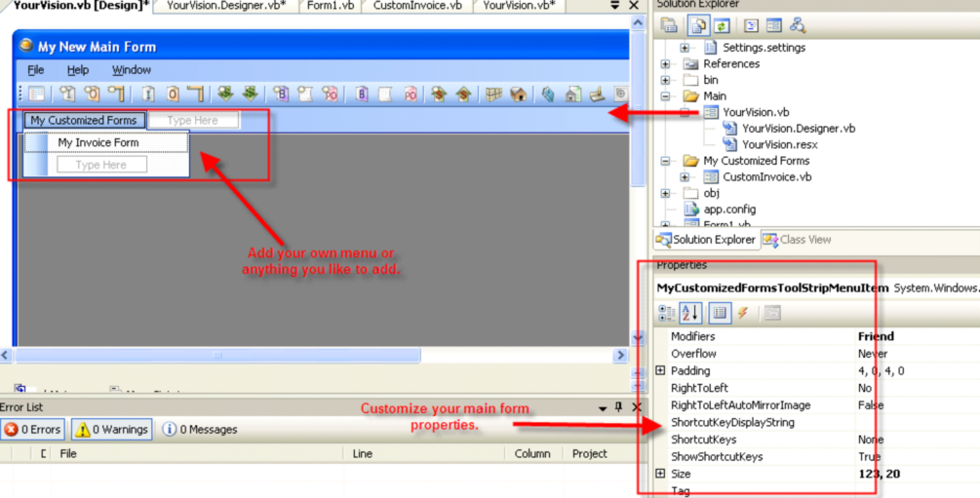Toggle Show All Files in Solution Explorer
The height and width of the screenshot is (498, 980).
[698, 25]
